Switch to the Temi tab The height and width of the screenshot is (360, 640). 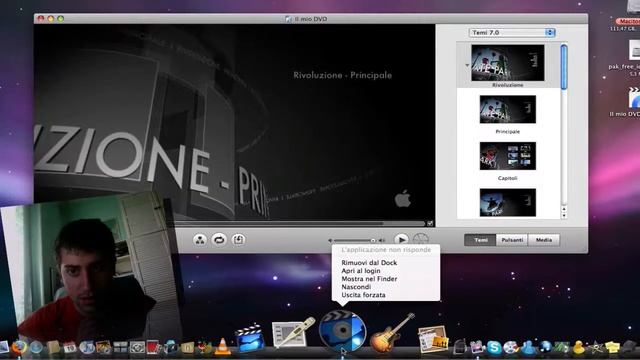pos(480,240)
